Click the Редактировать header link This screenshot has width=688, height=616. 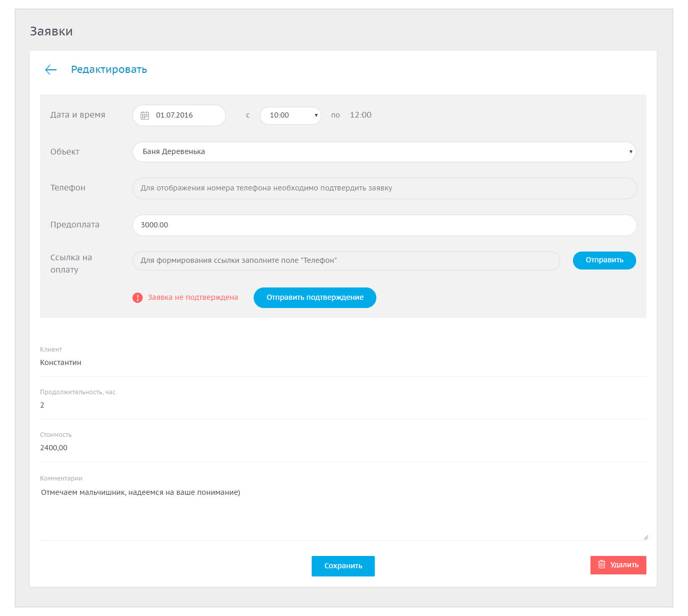[109, 70]
